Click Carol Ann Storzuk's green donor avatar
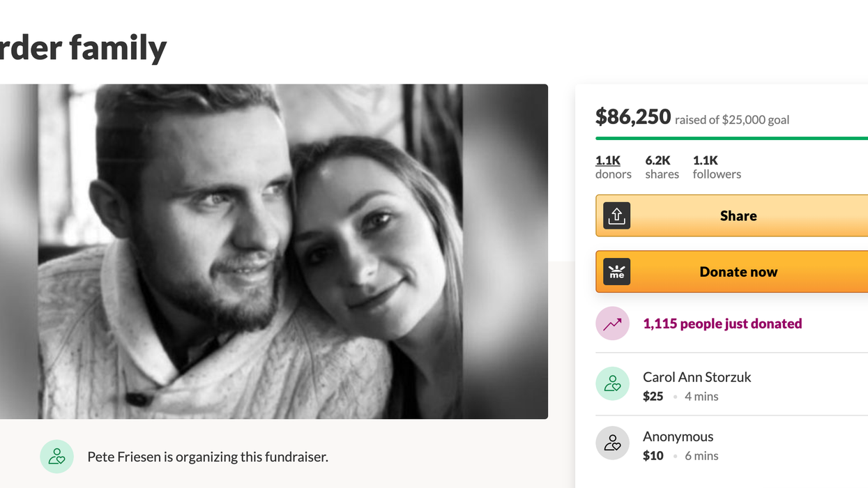868x488 pixels. (x=612, y=383)
